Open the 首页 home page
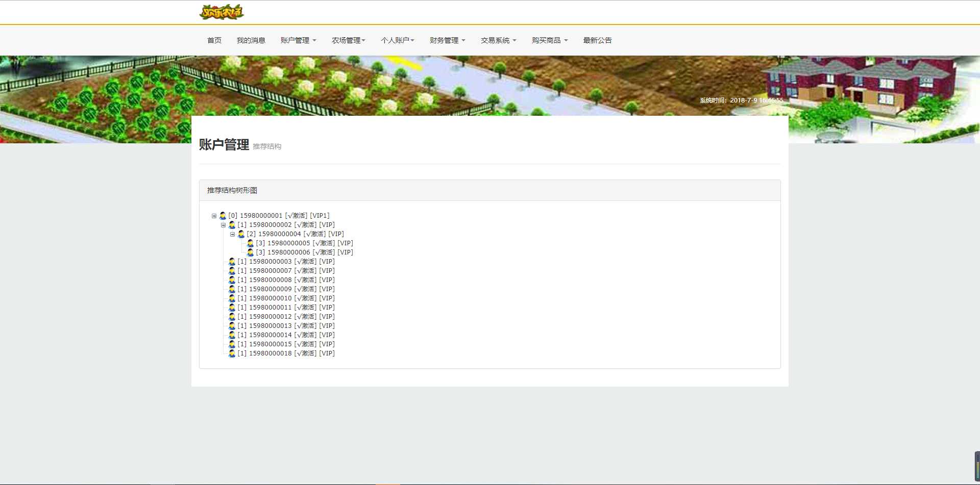 pos(214,40)
